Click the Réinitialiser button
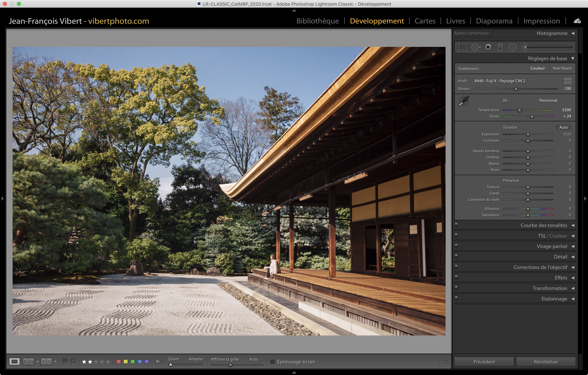Screen dimensions: 588x375 (546, 362)
